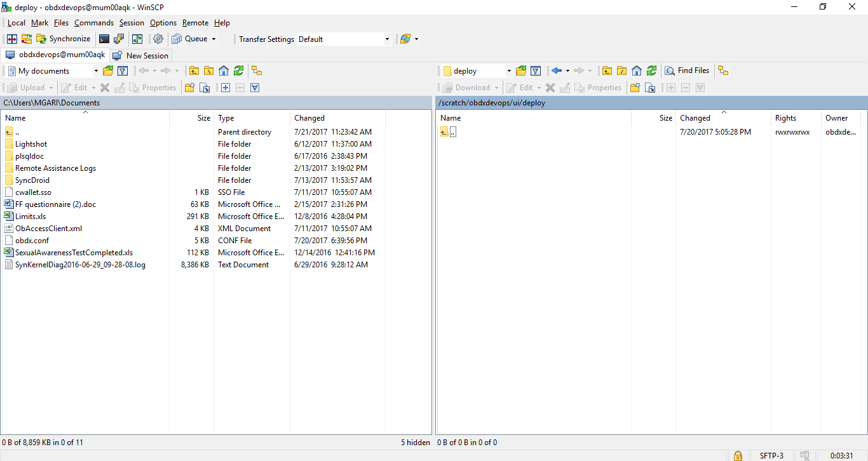Go to parent directory in the local panel
The height and width of the screenshot is (461, 868).
[194, 70]
